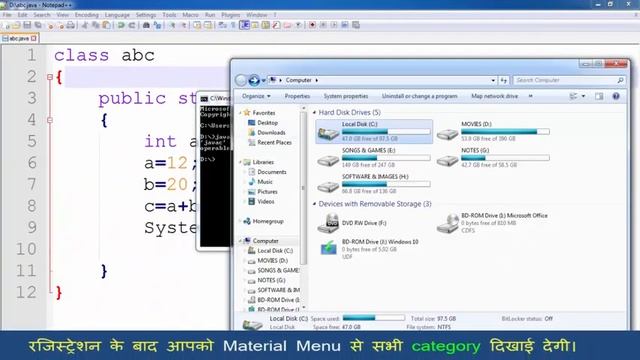Open the SONGS & GAMES (E:) drive
The image size is (640, 360).
[x=374, y=158]
